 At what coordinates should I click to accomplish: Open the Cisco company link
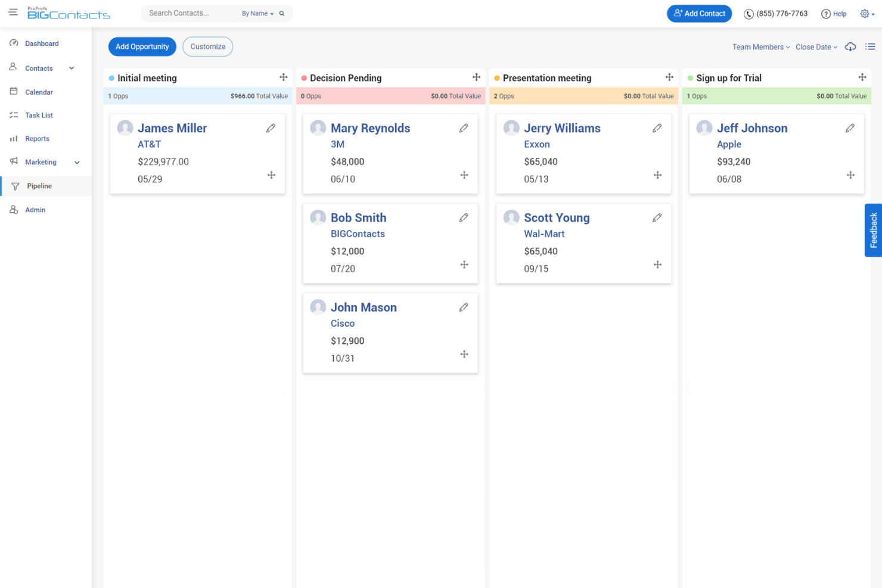[x=343, y=323]
